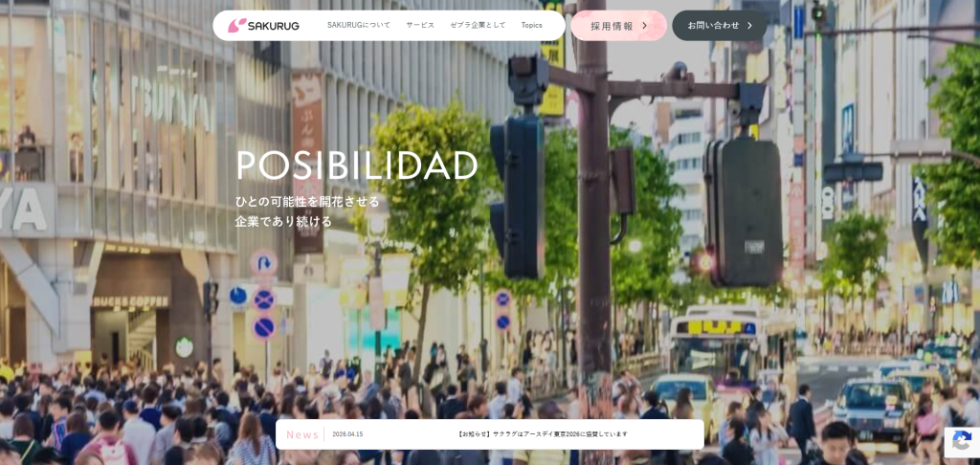Click the pink 採用情報 button label
980x465 pixels.
coord(612,26)
